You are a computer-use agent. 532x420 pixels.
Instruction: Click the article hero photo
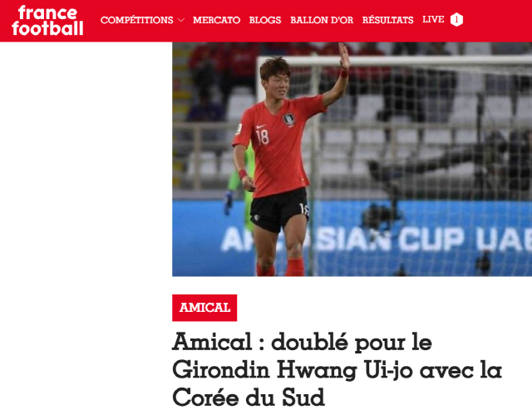(x=352, y=159)
